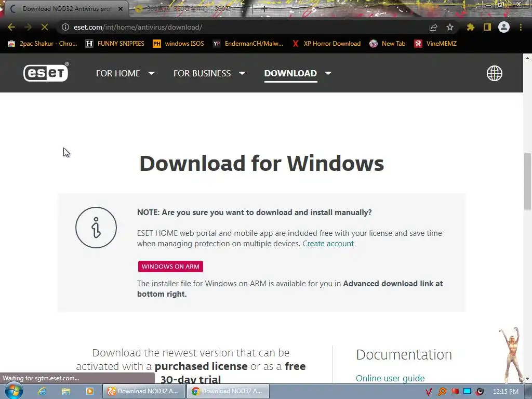532x399 pixels.
Task: Expand the FOR BUSINESS dropdown arrow
Action: coord(242,73)
